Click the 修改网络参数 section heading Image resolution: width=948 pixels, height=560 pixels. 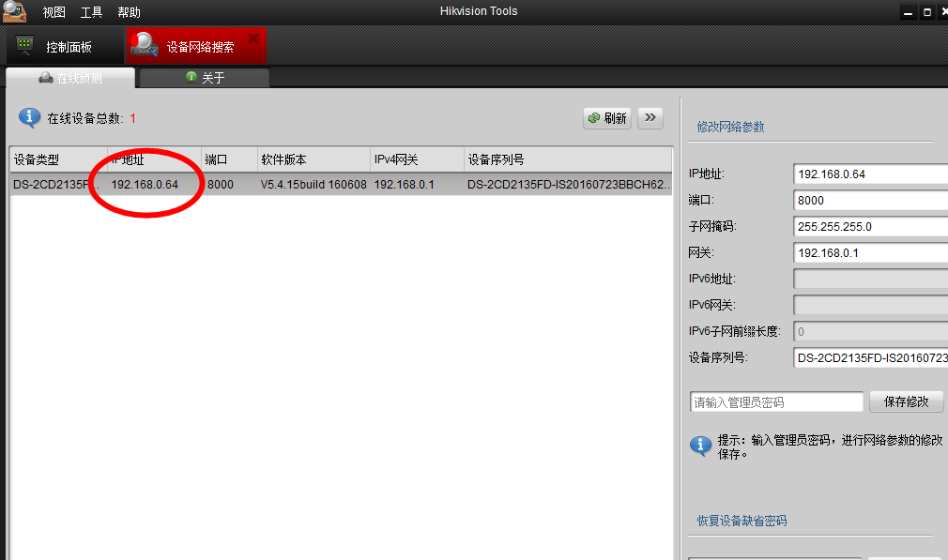pyautogui.click(x=730, y=127)
